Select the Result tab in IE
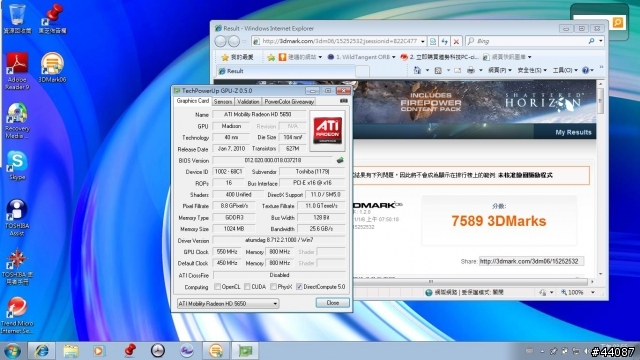 [285, 71]
